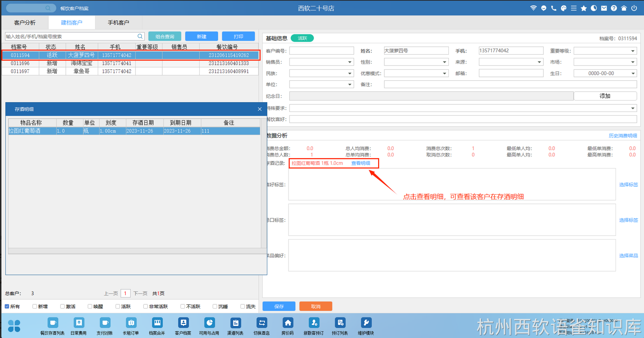Open the 生日 date dropdown
This screenshot has width=644, height=338.
pos(633,73)
